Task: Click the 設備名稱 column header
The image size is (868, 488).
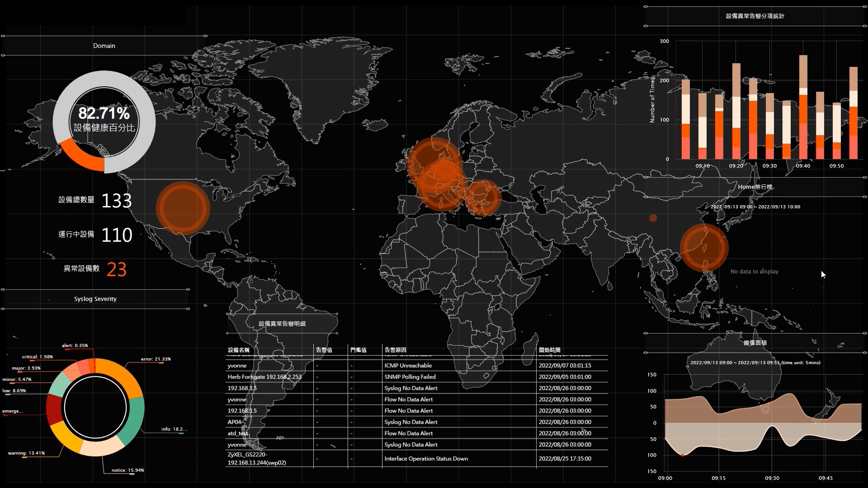Action: pyautogui.click(x=239, y=350)
